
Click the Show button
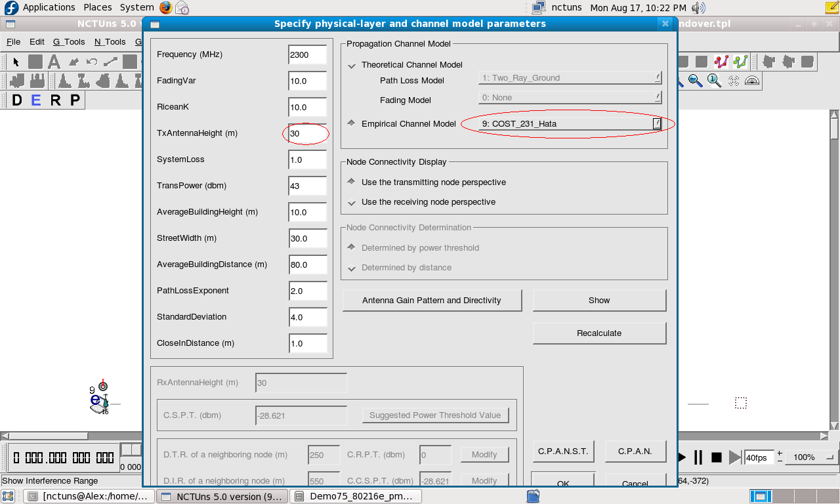coord(599,301)
